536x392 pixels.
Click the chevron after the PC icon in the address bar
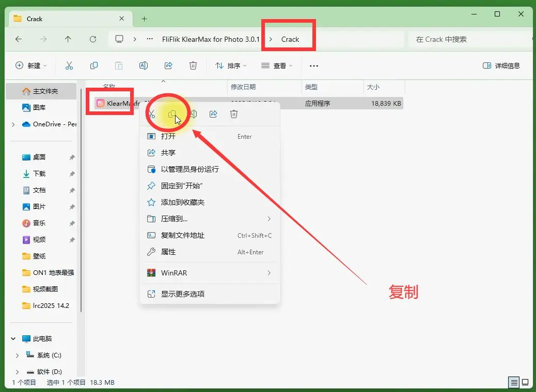pos(135,39)
